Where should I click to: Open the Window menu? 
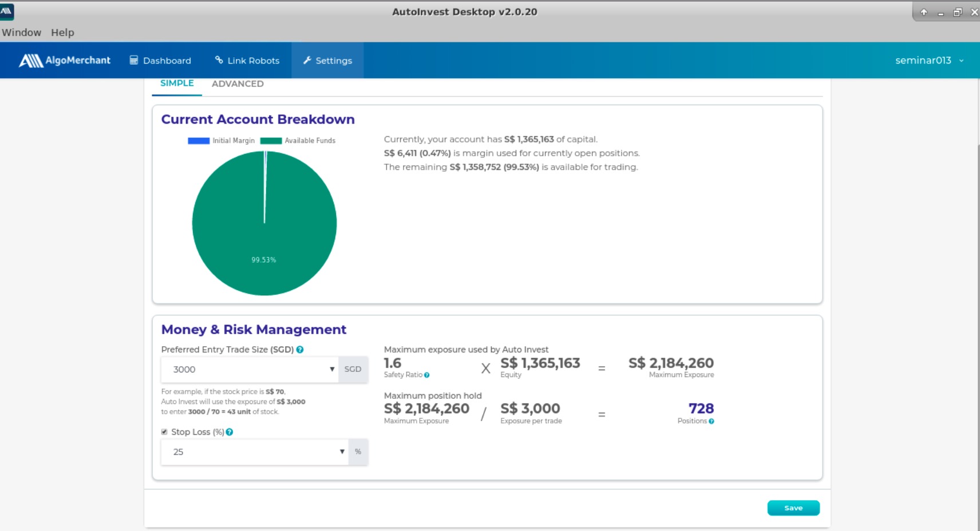22,33
